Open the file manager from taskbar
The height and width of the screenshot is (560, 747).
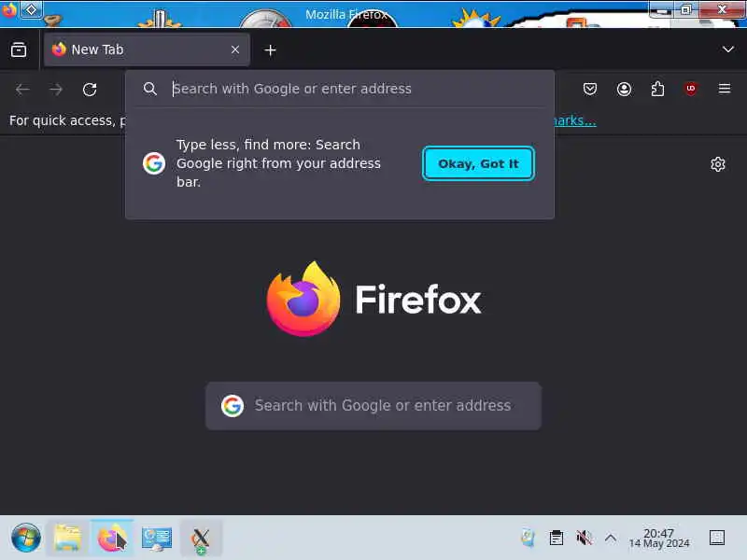[67, 539]
